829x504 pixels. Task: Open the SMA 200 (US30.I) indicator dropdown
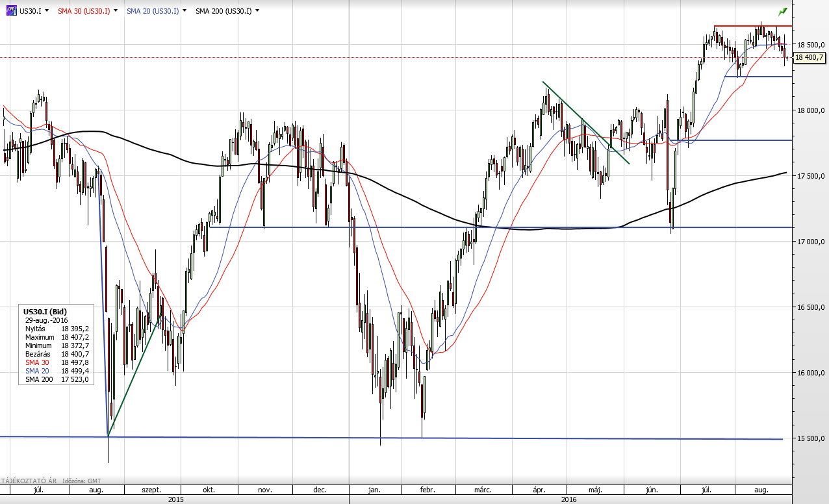point(257,11)
